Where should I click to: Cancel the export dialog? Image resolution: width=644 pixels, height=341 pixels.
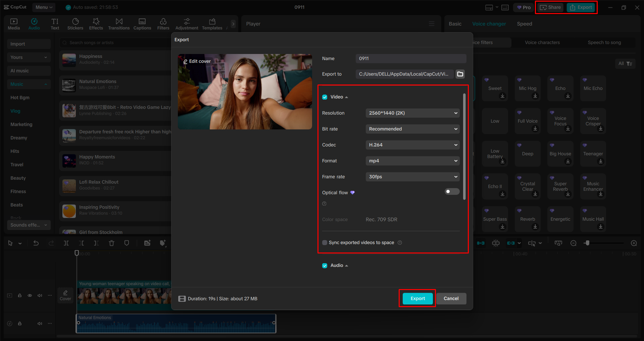[x=451, y=298]
